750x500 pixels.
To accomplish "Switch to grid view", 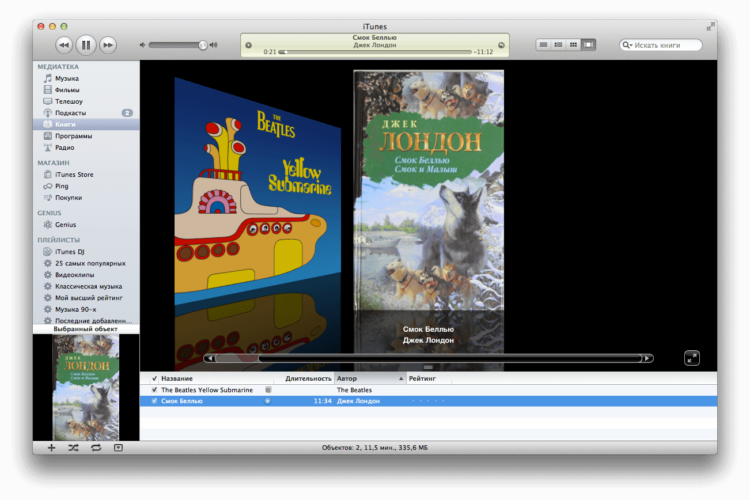I will point(573,44).
